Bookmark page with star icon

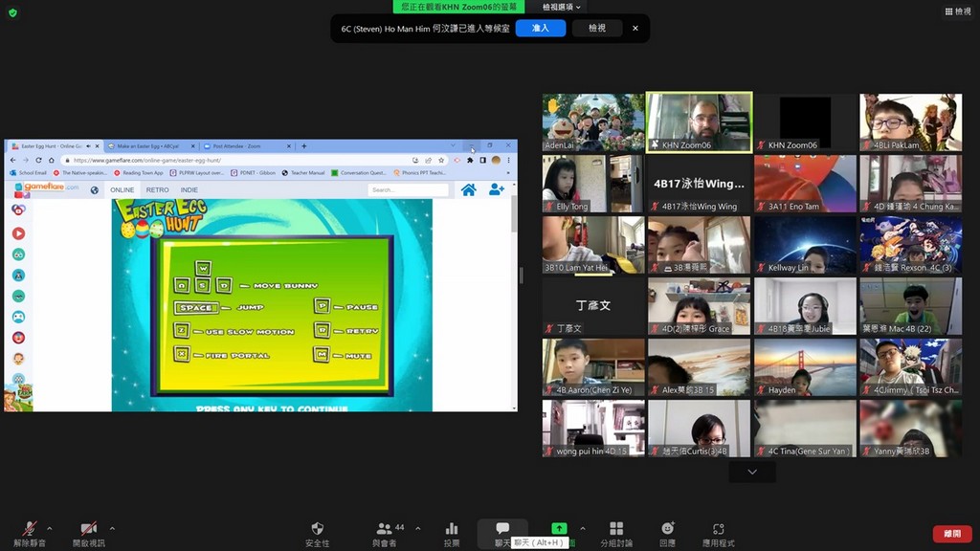click(441, 160)
